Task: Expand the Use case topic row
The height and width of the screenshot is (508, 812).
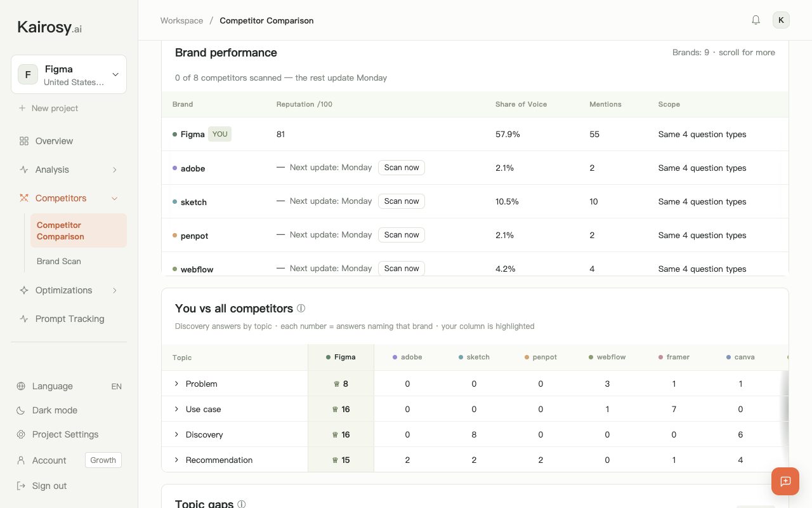Action: pyautogui.click(x=176, y=409)
